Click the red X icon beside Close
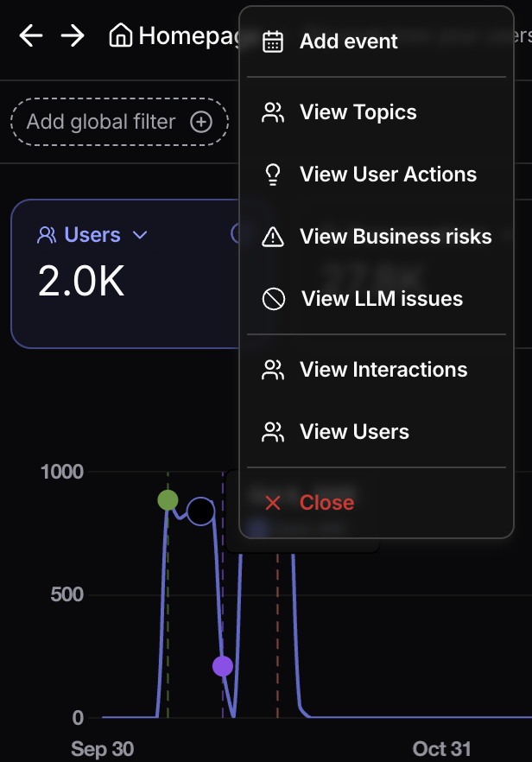Screen dimensions: 532x762 click(273, 504)
